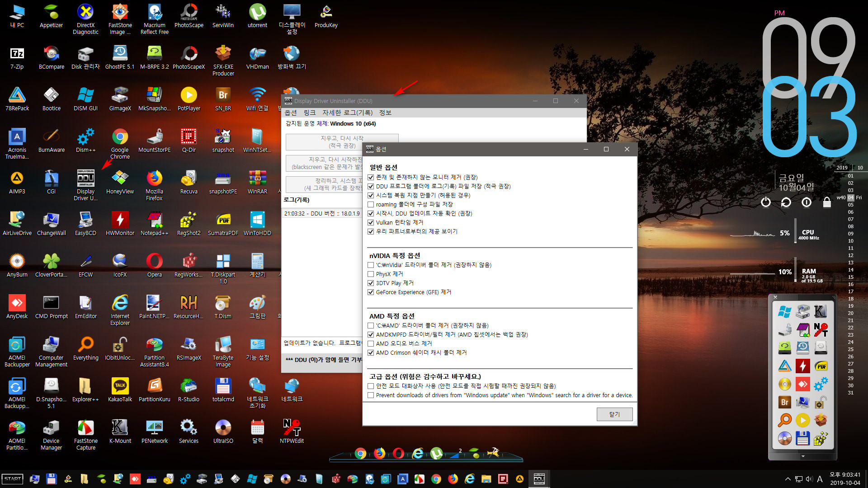Toggle AMD Crimson shader cache removal checkbox
Viewport: 868px width, 488px height.
371,352
